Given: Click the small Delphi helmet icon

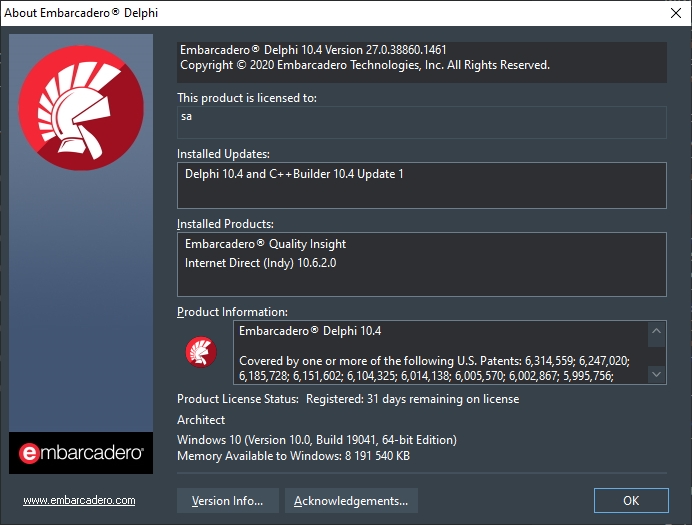Looking at the screenshot, I should (201, 352).
